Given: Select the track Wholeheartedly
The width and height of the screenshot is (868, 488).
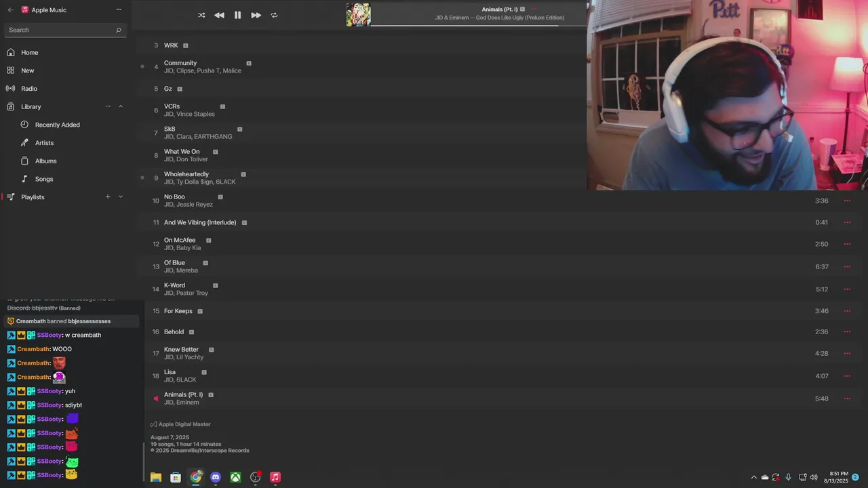Looking at the screenshot, I should click(186, 174).
